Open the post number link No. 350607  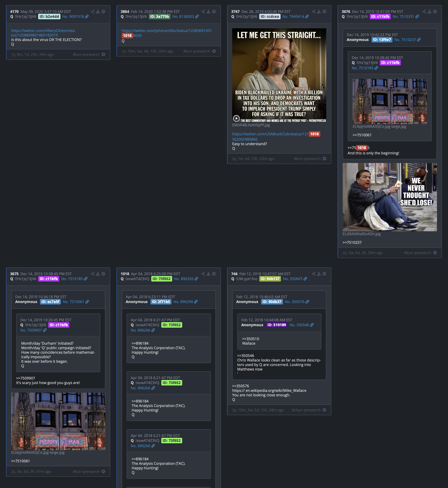[x=293, y=279]
